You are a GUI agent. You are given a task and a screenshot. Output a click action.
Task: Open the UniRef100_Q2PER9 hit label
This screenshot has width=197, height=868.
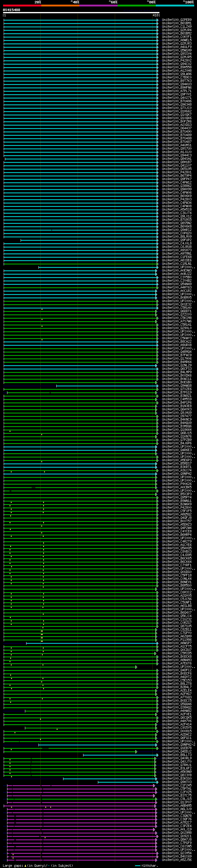(x=176, y=20)
